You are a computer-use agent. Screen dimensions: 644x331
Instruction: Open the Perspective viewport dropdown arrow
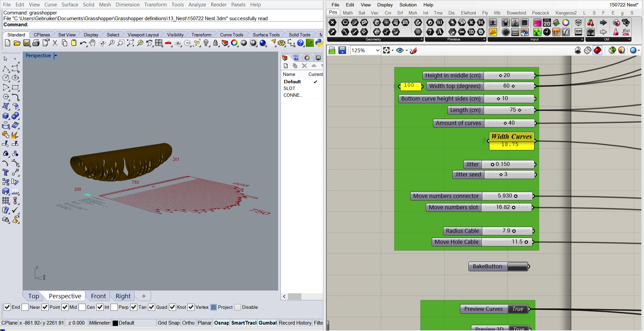click(56, 56)
